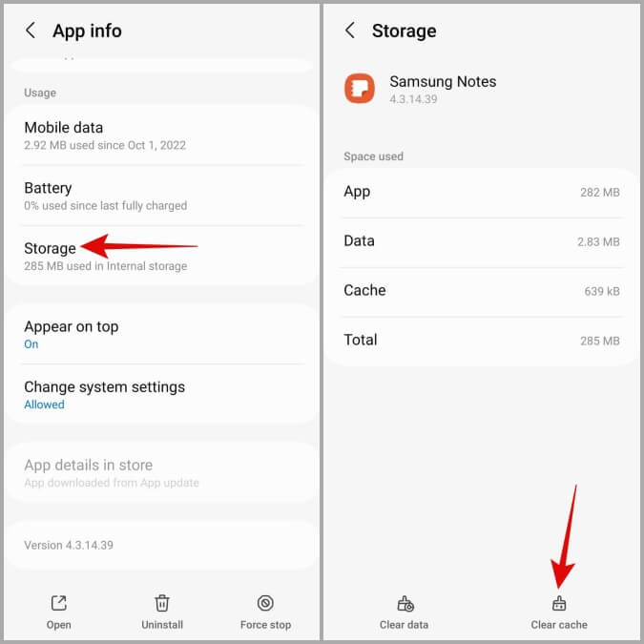Open the Battery usage entry
This screenshot has height=644, width=644.
click(162, 196)
